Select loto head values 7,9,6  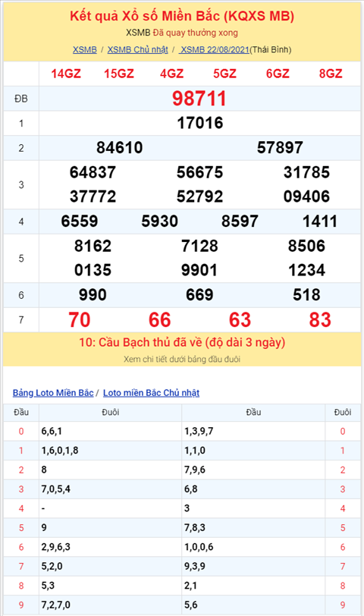click(x=195, y=470)
